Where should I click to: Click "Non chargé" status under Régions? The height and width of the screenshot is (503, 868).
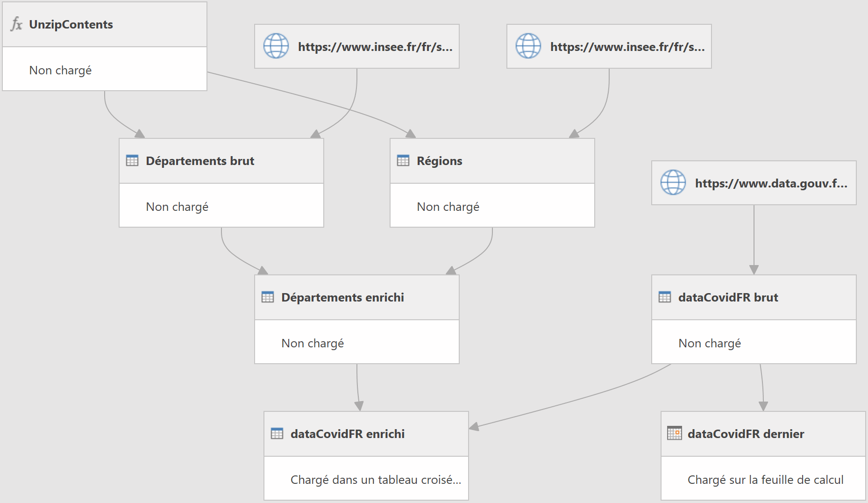click(448, 207)
